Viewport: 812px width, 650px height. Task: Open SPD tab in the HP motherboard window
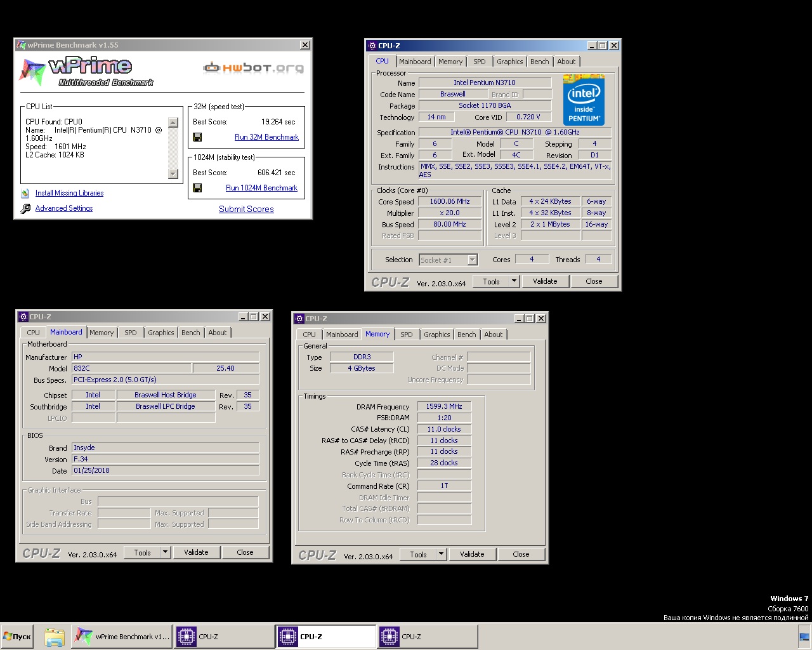[131, 333]
